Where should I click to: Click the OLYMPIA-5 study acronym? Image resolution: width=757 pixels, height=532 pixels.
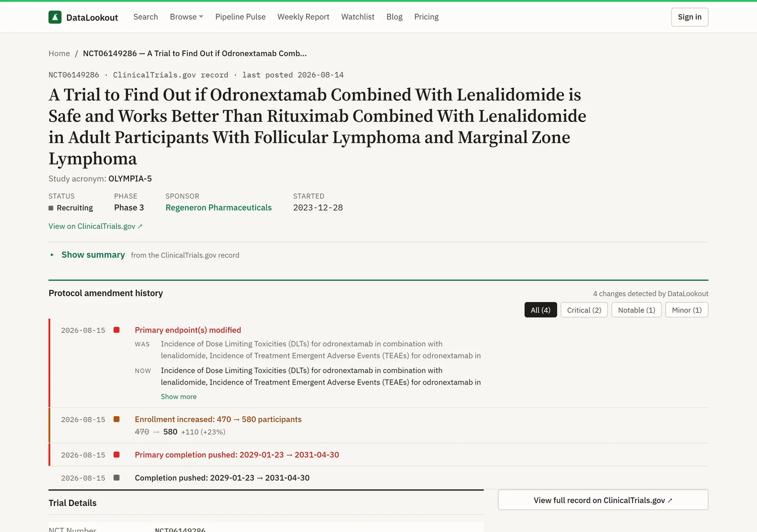130,179
